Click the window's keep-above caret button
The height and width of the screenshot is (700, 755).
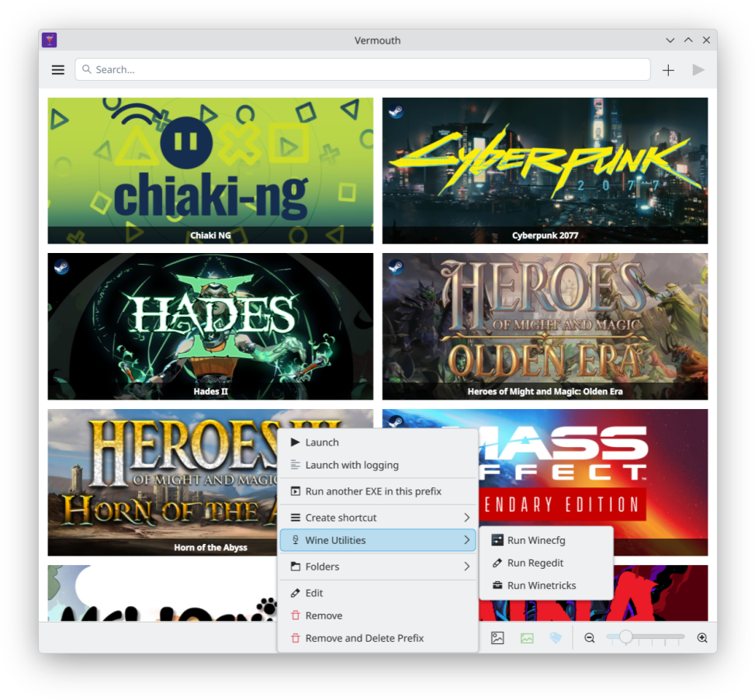pos(688,40)
